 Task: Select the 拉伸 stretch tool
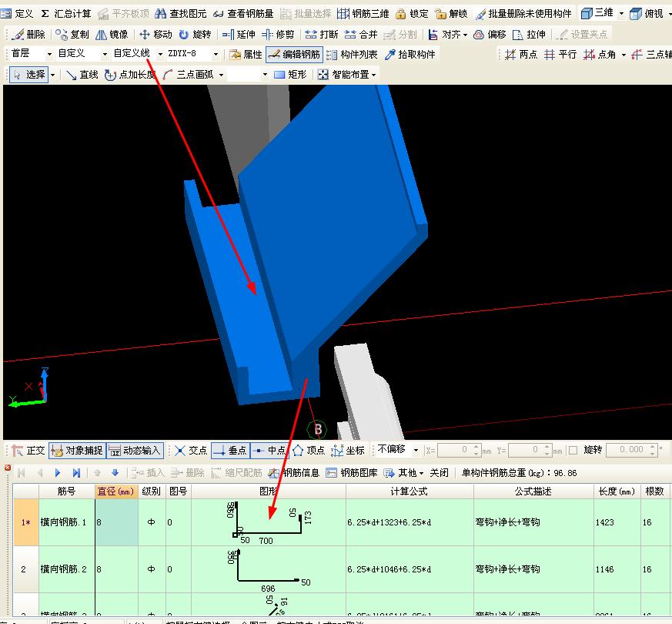pos(530,35)
